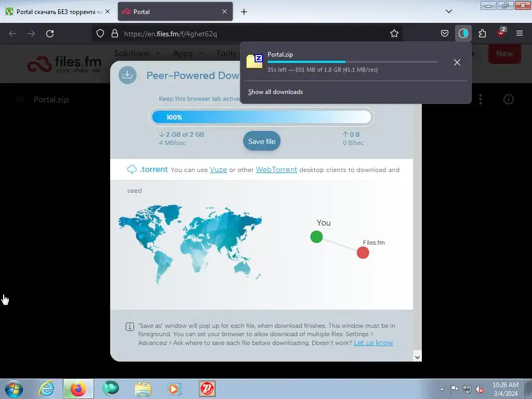Launch Internet Explorer from the taskbar
532x399 pixels.
46,389
